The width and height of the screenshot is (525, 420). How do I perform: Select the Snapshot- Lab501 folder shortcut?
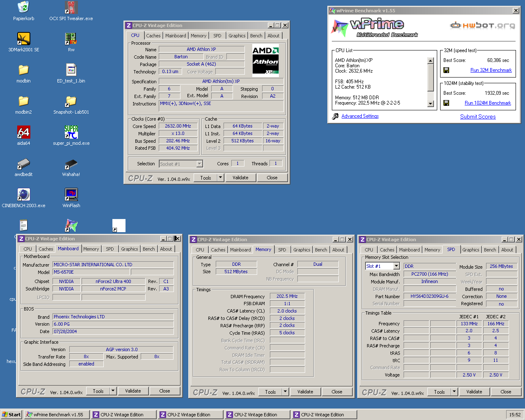pos(71,101)
